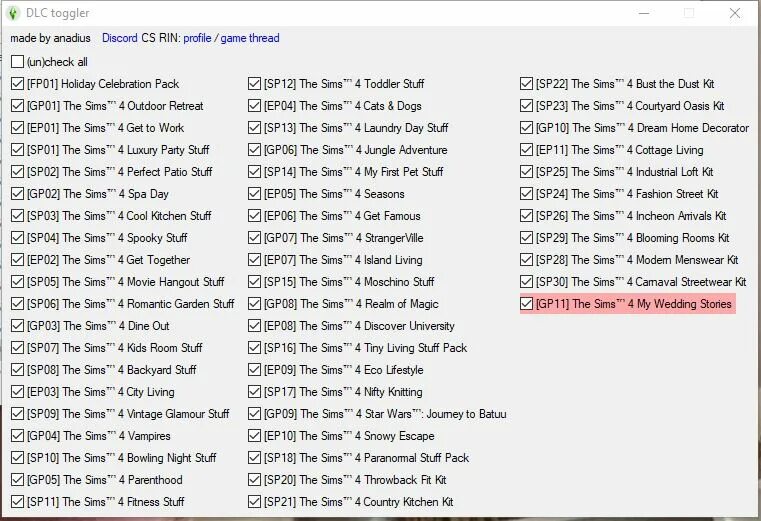Viewport: 761px width, 521px height.
Task: Disable EP11 Cottage Living
Action: [x=527, y=150]
